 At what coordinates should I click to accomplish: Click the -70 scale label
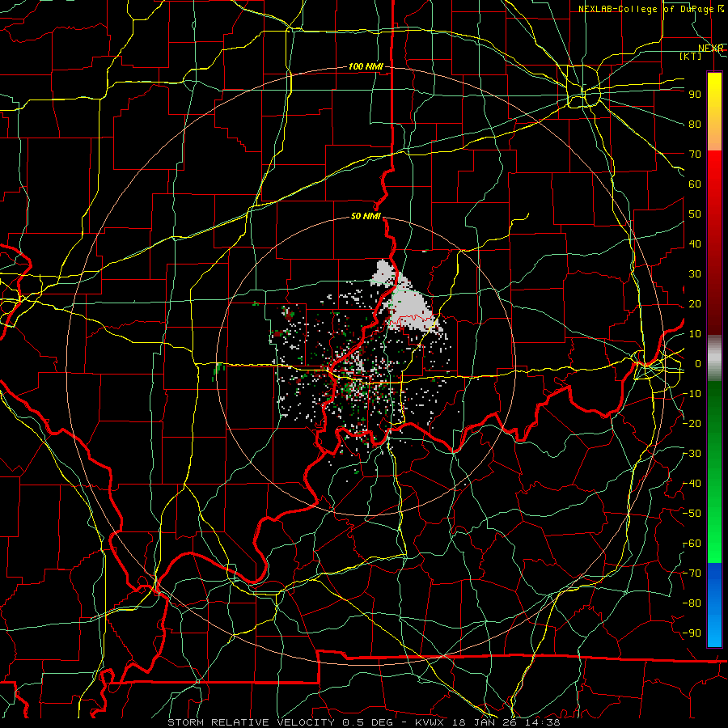(x=692, y=574)
